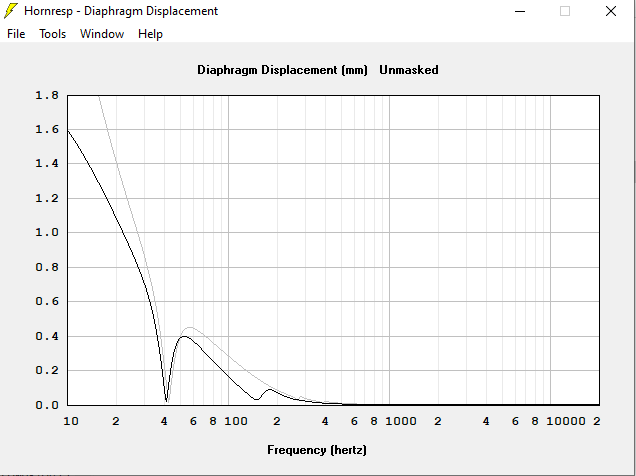Viewport: 636px width, 476px height.
Task: Click the disabled maximize button
Action: point(565,11)
